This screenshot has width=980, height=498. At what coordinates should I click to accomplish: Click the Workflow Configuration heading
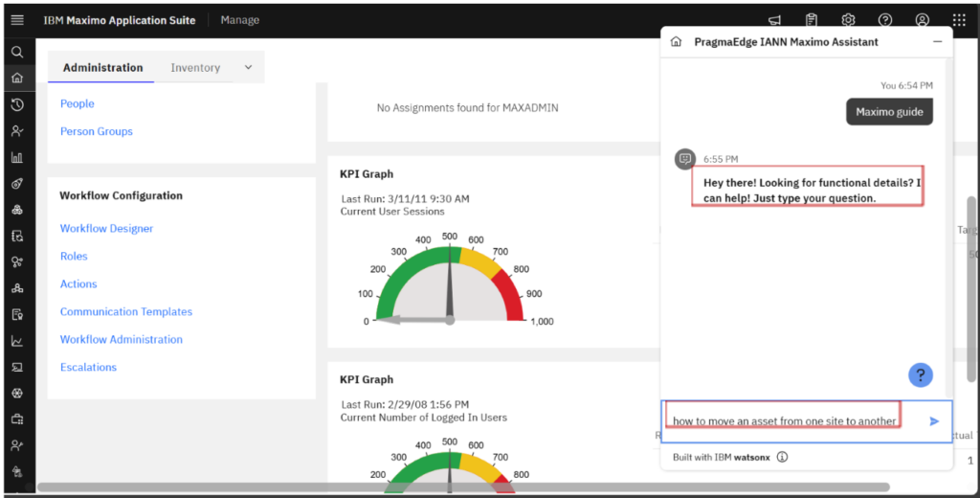tap(121, 195)
